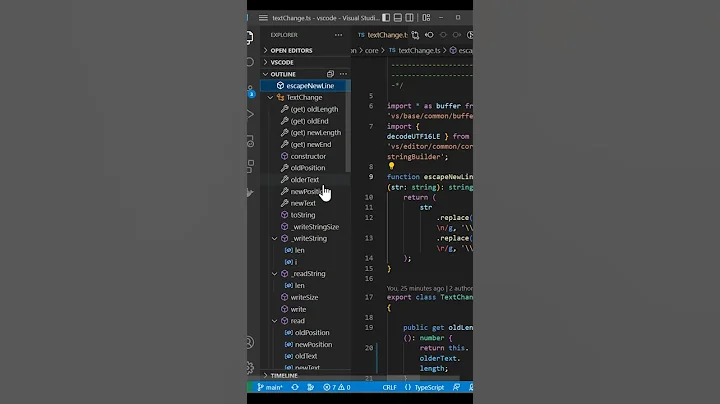Collapse TextChange class in outline
Screen dimensions: 720x404
(270, 97)
